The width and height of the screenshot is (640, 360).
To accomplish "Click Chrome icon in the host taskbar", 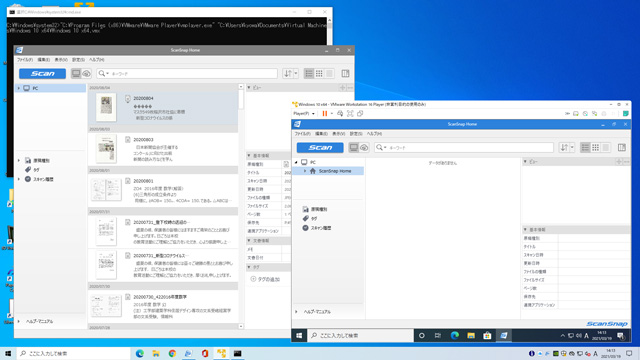I will pyautogui.click(x=172, y=353).
